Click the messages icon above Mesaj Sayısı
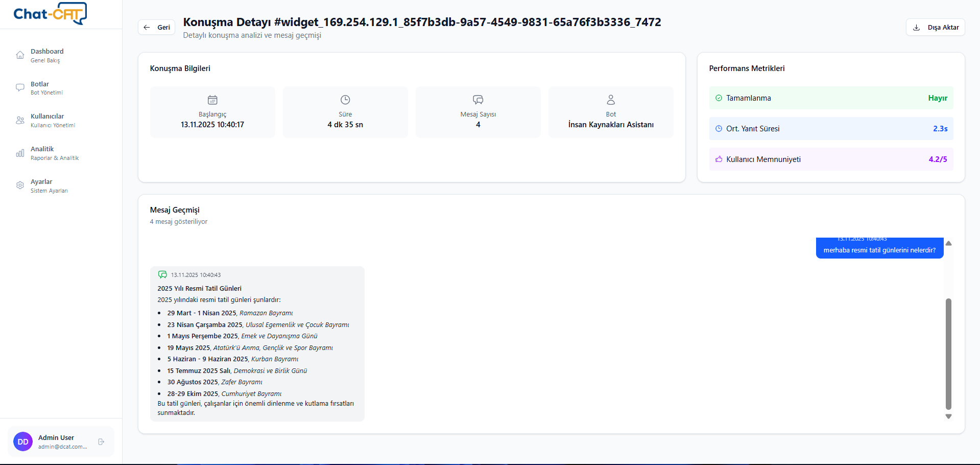 (x=478, y=100)
